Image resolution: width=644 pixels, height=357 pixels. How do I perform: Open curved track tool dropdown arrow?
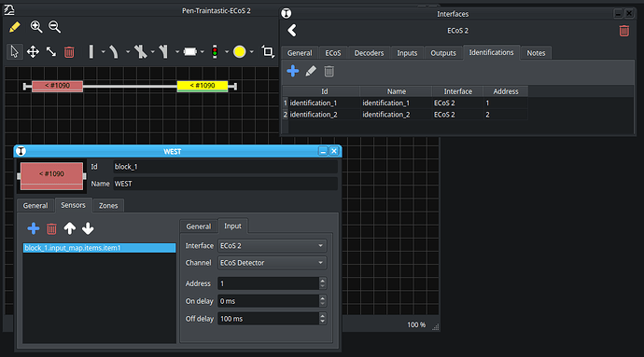pyautogui.click(x=128, y=52)
